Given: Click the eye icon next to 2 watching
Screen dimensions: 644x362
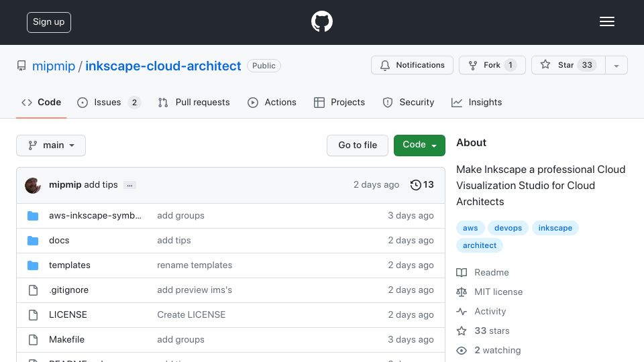Looking at the screenshot, I should (462, 351).
